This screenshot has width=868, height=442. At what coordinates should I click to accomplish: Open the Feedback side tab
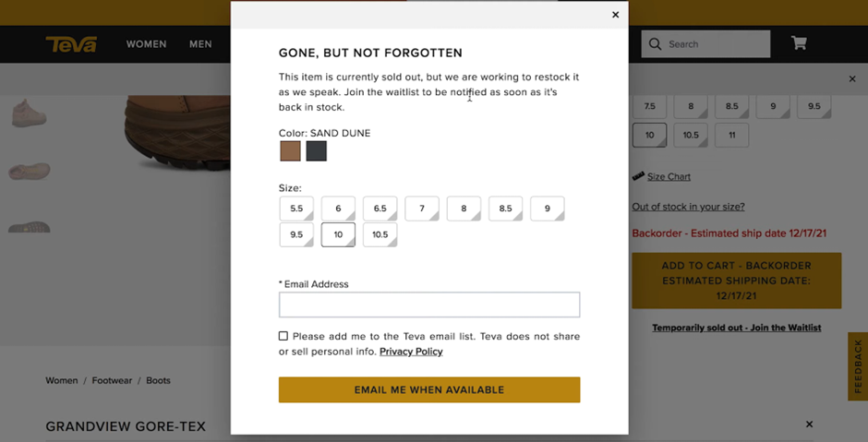[x=858, y=366]
